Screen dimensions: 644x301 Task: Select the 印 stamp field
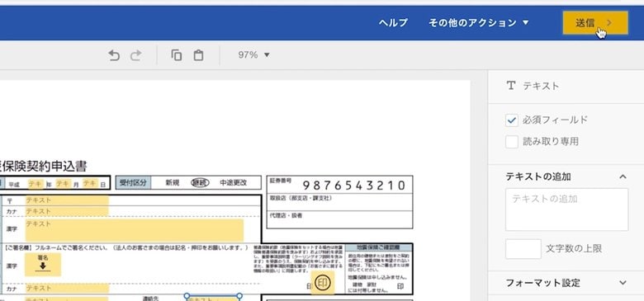[322, 283]
